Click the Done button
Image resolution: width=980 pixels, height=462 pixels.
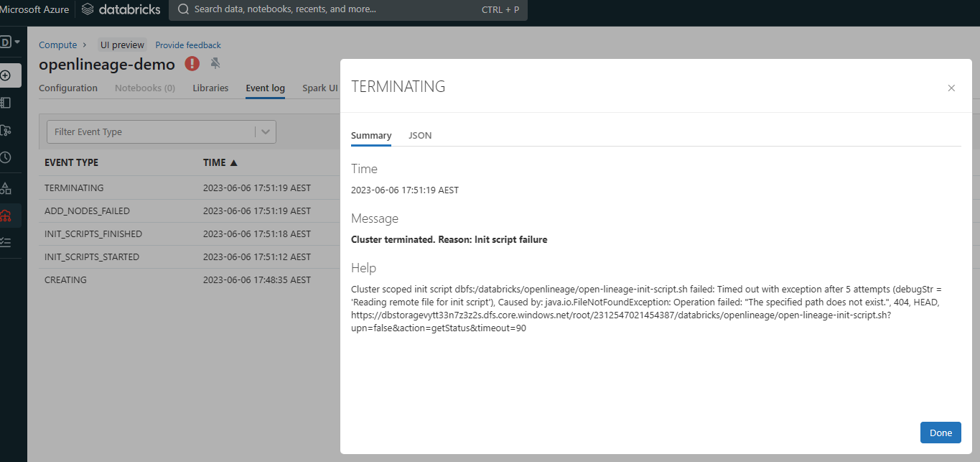(941, 432)
